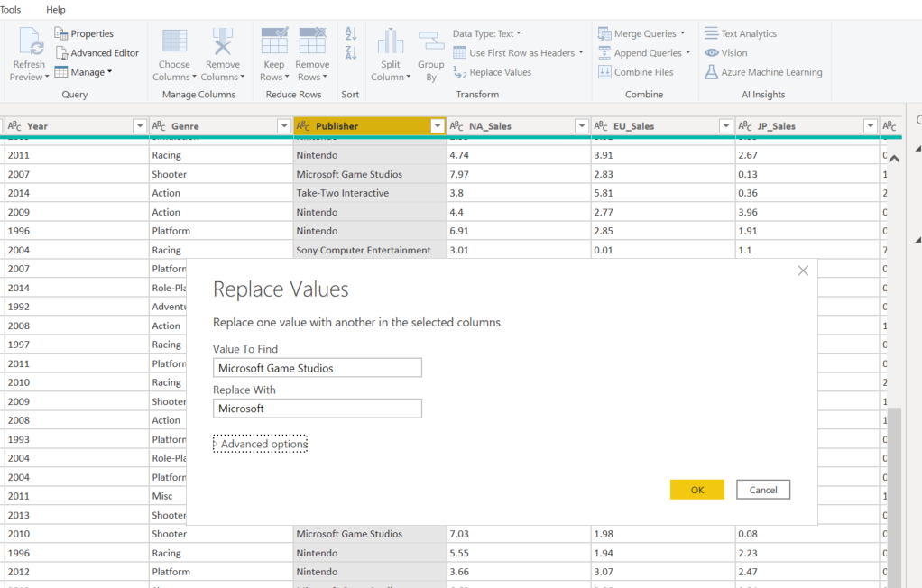Screen dimensions: 922x588
Task: Select the cell Sony Computer Entertainment
Action: [370, 250]
